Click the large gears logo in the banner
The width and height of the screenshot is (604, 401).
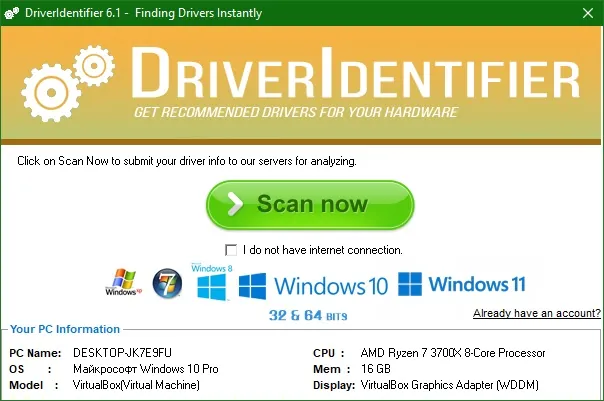point(68,83)
